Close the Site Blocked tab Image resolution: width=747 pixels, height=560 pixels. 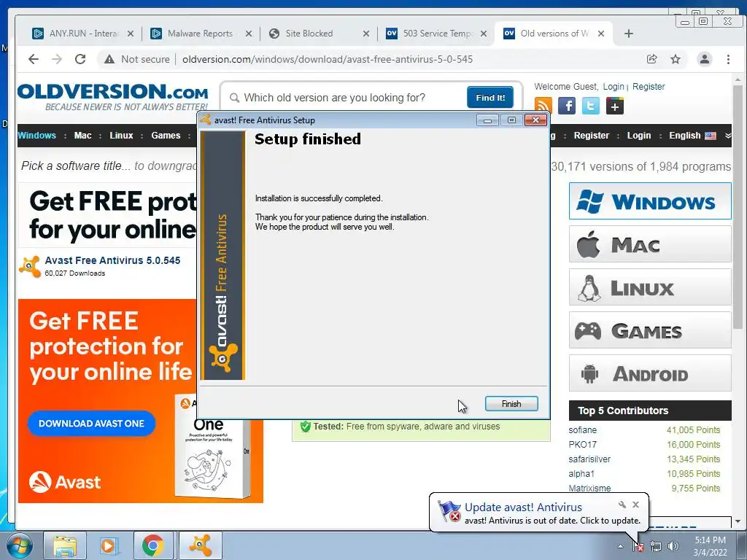click(x=366, y=34)
